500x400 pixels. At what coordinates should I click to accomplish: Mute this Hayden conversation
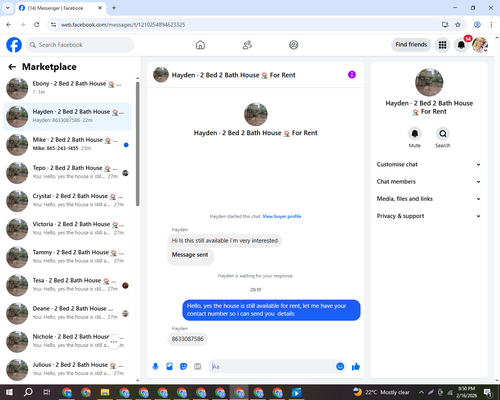pos(415,134)
